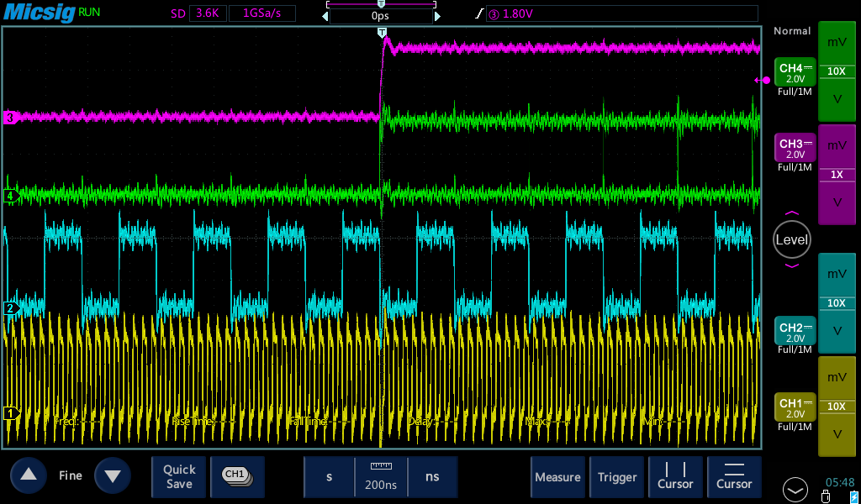Select the 200ns timebase display
Viewport: 861px width, 504px height.
(x=381, y=477)
